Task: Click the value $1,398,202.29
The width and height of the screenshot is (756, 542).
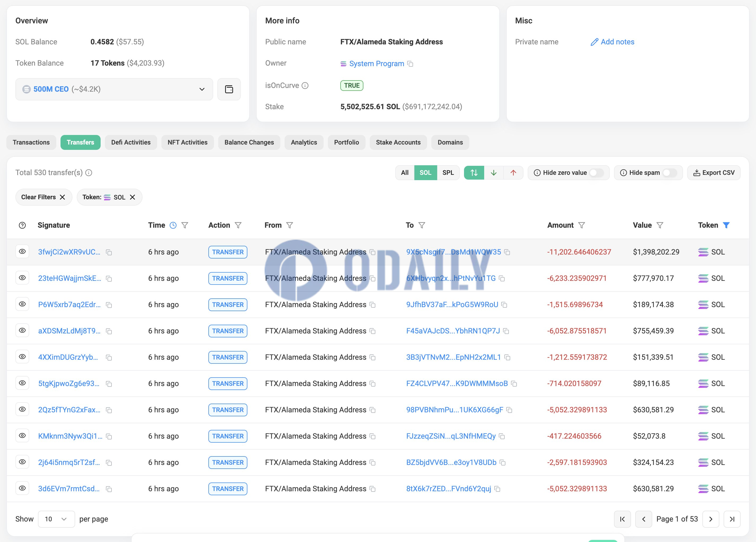Action: [x=656, y=252]
